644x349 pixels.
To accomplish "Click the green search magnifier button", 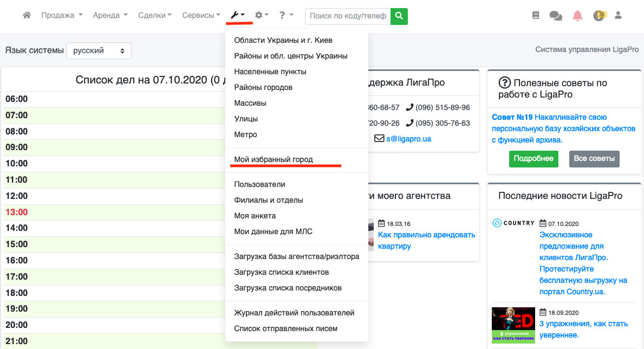I will point(399,16).
